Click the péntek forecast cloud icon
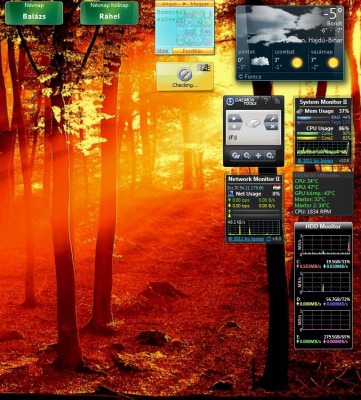 (260, 62)
